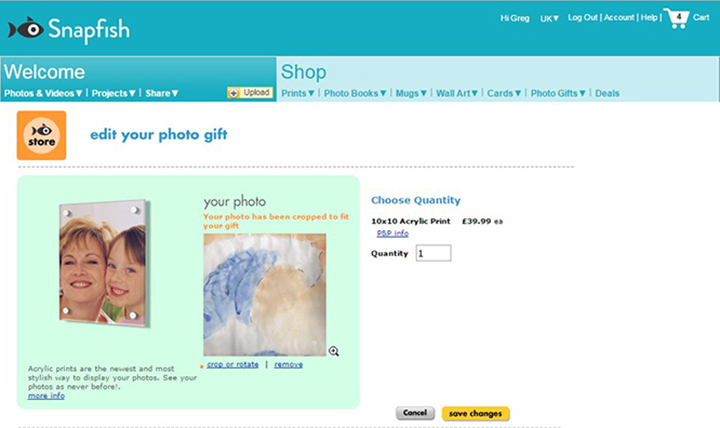The image size is (720, 428).
Task: Click the Upload button icon
Action: pos(234,93)
